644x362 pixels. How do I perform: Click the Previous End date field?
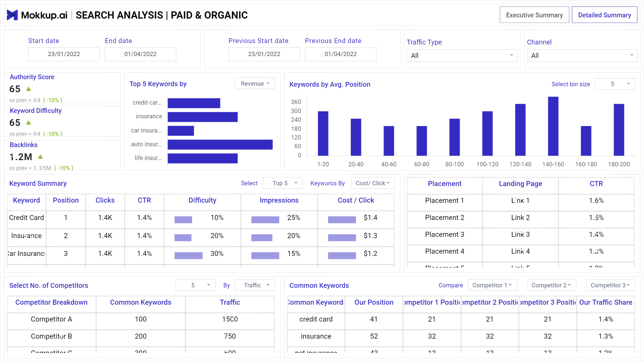click(x=341, y=54)
